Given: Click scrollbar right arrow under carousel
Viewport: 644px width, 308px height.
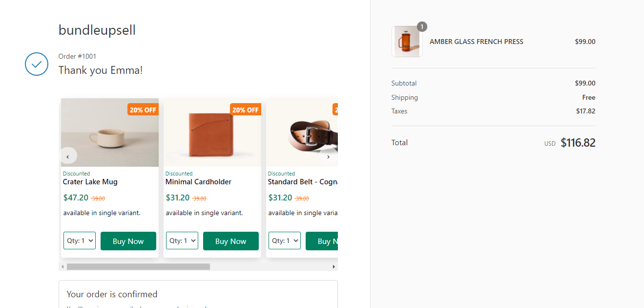Looking at the screenshot, I should (x=334, y=267).
